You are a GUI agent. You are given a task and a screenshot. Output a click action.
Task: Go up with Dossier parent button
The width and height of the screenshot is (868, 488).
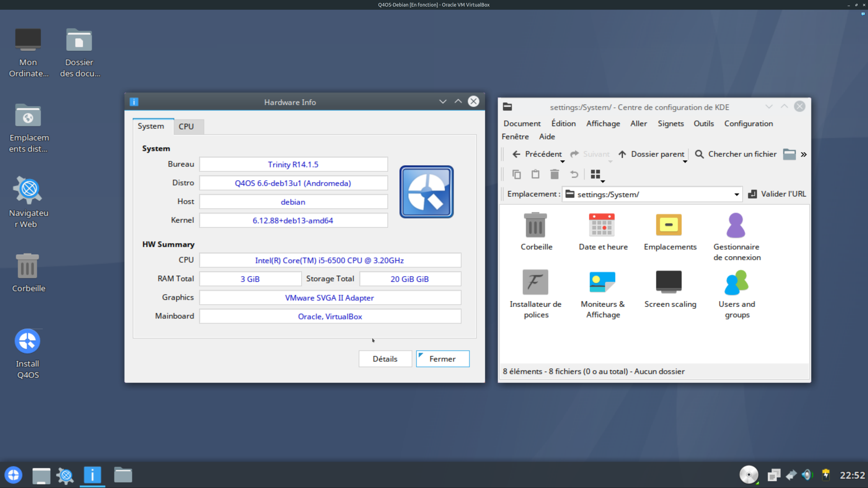(x=651, y=154)
